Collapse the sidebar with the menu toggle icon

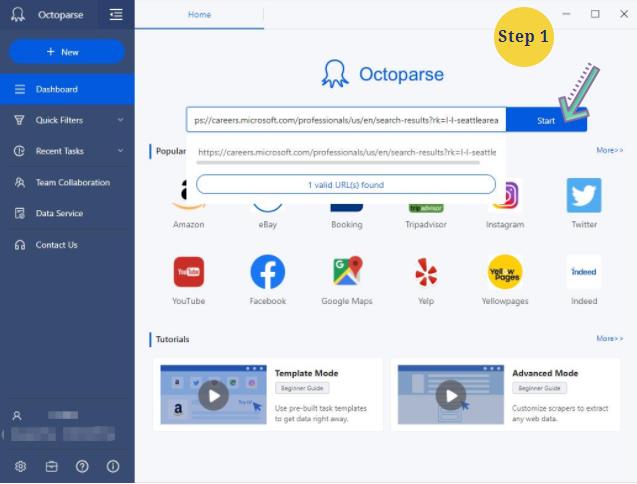(x=116, y=15)
